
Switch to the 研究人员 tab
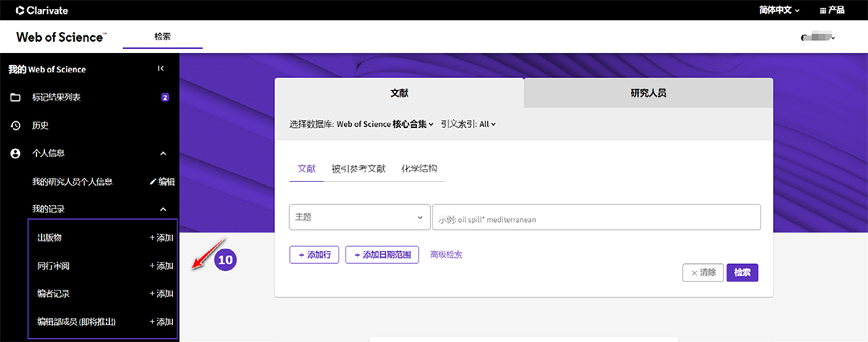click(649, 93)
